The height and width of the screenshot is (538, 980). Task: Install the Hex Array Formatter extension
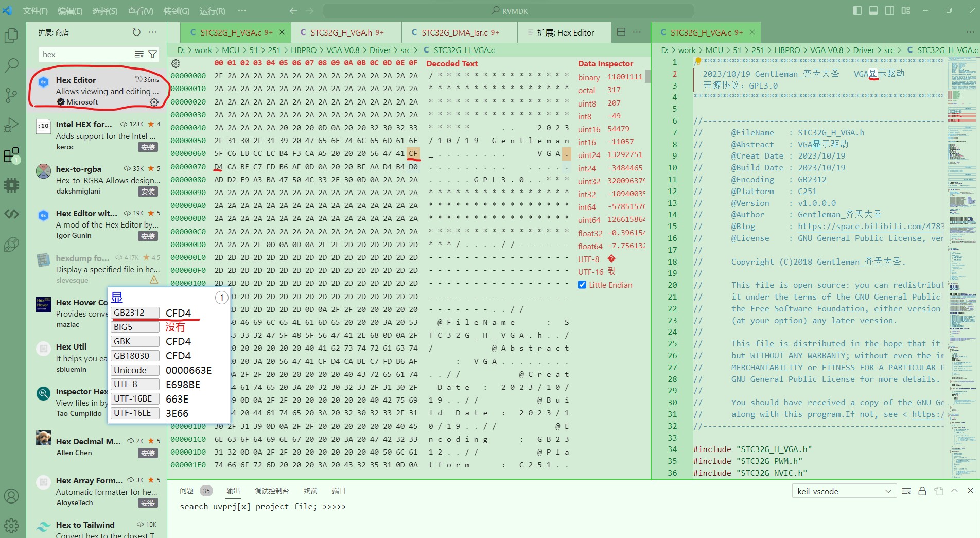pos(148,503)
